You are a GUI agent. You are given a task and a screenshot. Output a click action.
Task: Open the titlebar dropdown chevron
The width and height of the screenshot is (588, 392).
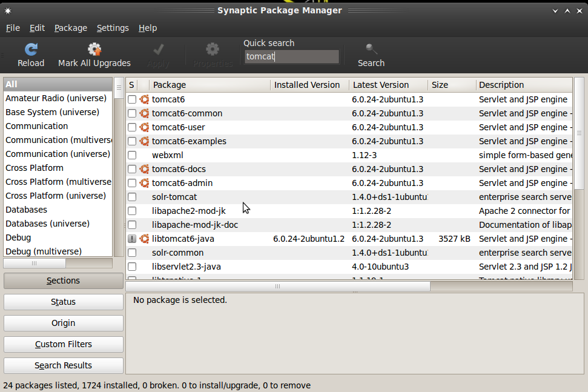click(x=555, y=10)
